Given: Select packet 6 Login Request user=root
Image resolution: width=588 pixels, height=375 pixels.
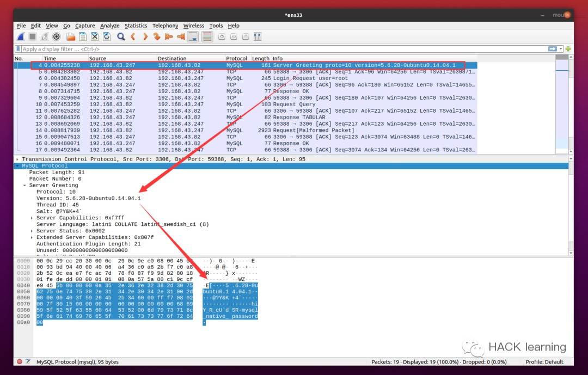Looking at the screenshot, I should point(246,78).
